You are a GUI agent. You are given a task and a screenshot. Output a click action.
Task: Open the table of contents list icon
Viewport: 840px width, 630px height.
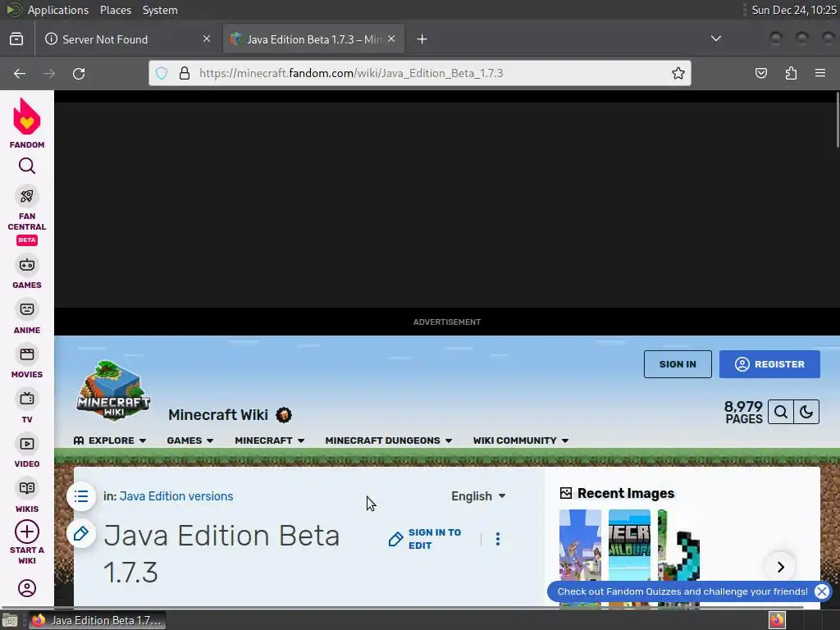point(81,496)
